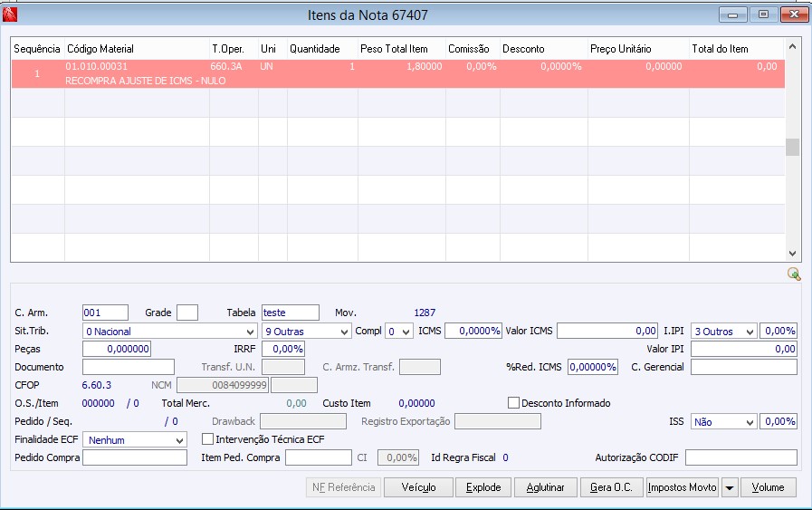The image size is (812, 510).
Task: Click the Tabela field containing teste
Action: (x=290, y=313)
